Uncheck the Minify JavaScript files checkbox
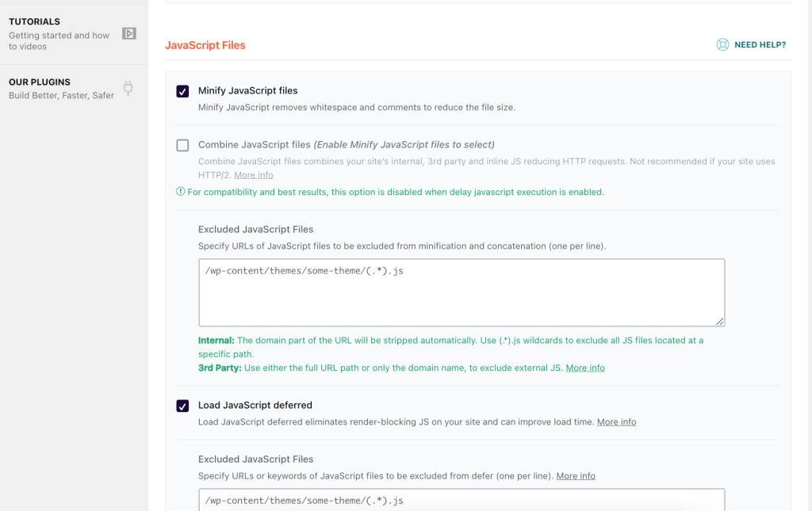This screenshot has height=511, width=812. click(x=182, y=91)
